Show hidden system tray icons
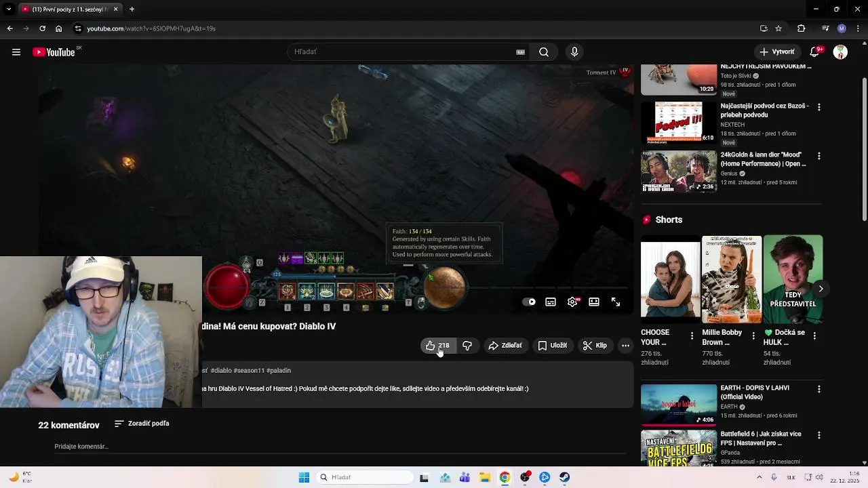This screenshot has width=868, height=488. [759, 477]
